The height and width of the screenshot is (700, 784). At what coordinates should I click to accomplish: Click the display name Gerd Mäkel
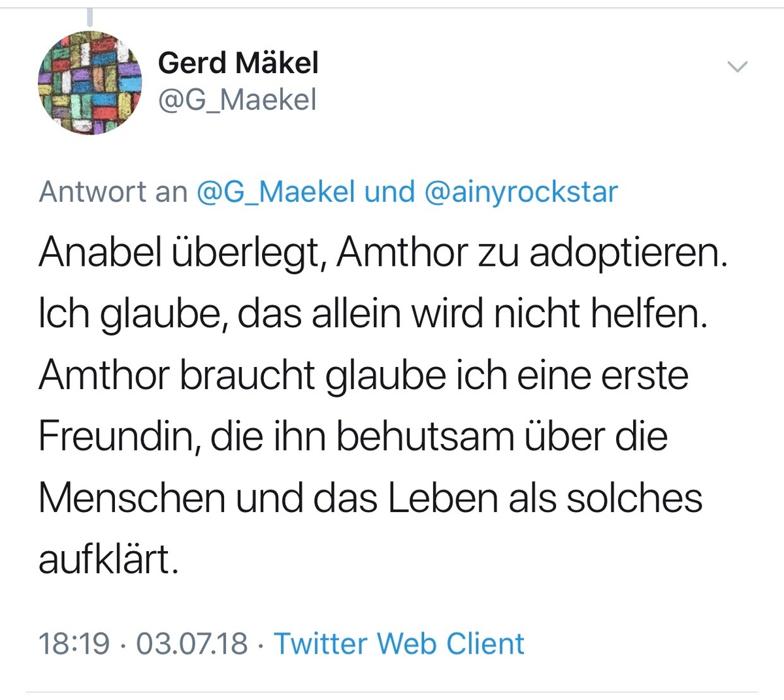238,63
